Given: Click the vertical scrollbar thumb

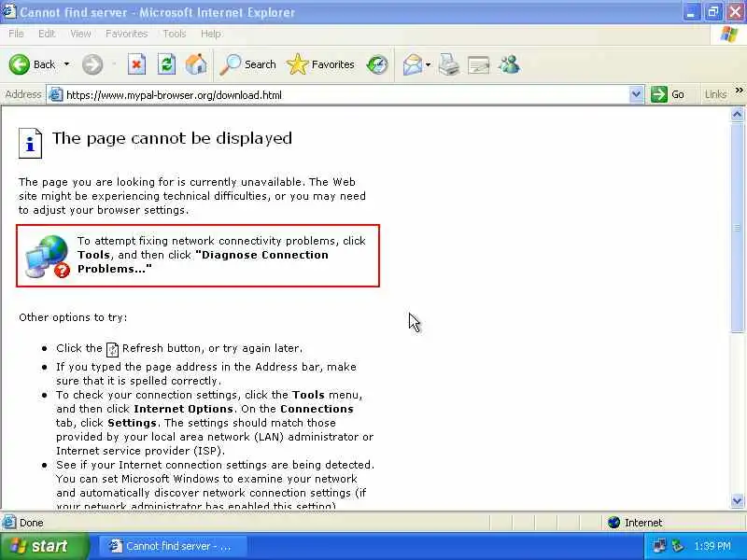Looking at the screenshot, I should 737,227.
